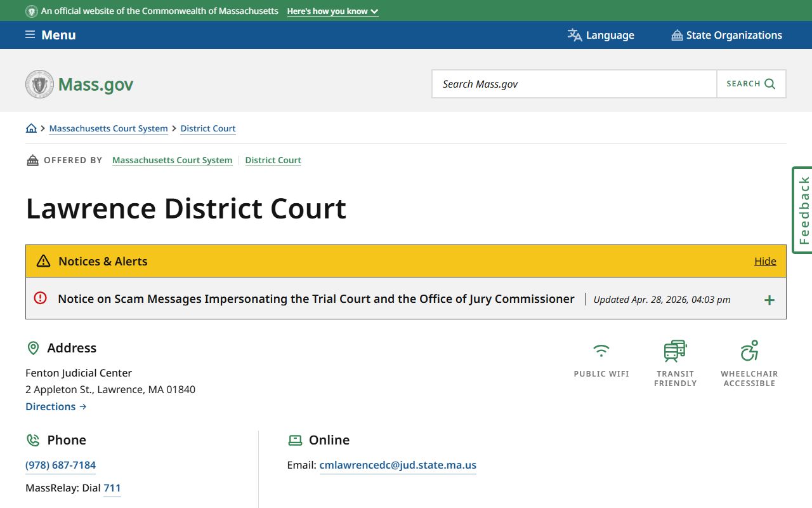Call (978) 687-7184 link
The height and width of the screenshot is (508, 812).
60,465
